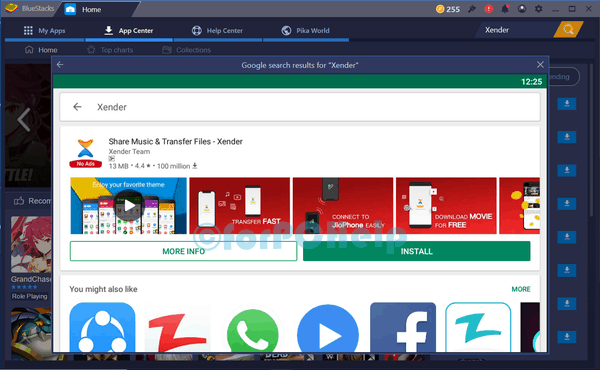Screen dimensions: 600x370
Task: Open the user account icon
Action: (x=522, y=9)
